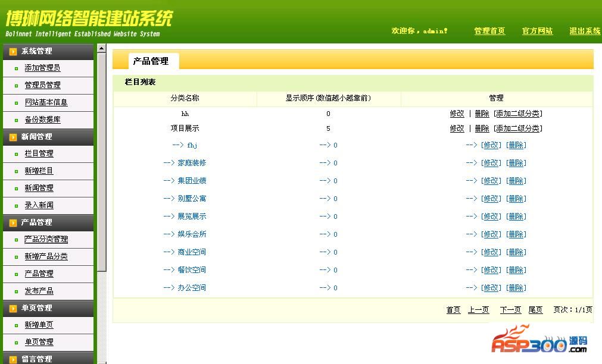Go to 首页 in pagination

(x=453, y=309)
